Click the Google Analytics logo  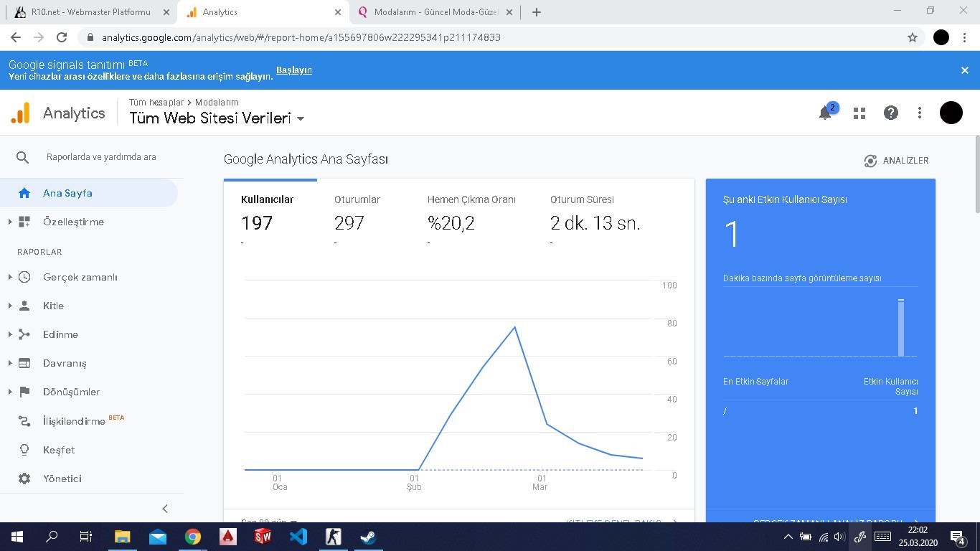click(x=21, y=113)
